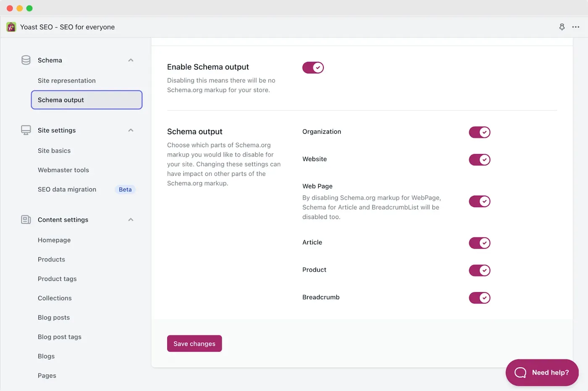This screenshot has width=588, height=391.
Task: Click the macOS yellow minimize window button
Action: [19, 8]
